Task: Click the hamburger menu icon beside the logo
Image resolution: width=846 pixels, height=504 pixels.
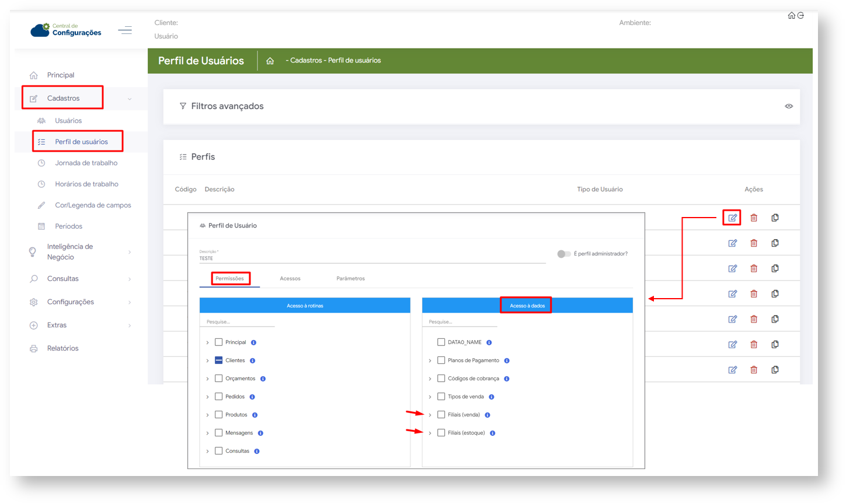Action: coord(125,30)
